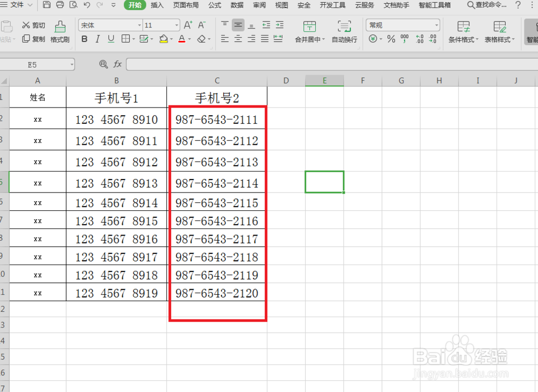Open quick access toolbar customize arrow
The height and width of the screenshot is (392, 538).
point(114,5)
